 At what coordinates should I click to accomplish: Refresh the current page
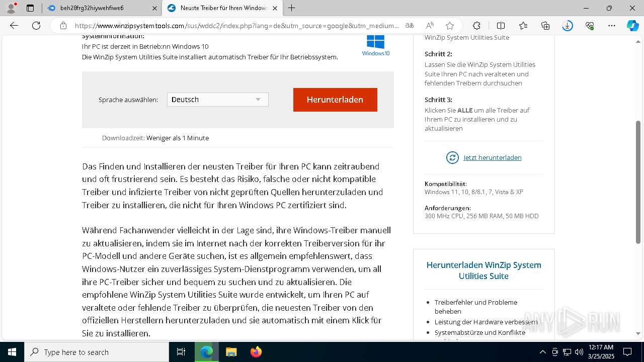click(x=36, y=26)
